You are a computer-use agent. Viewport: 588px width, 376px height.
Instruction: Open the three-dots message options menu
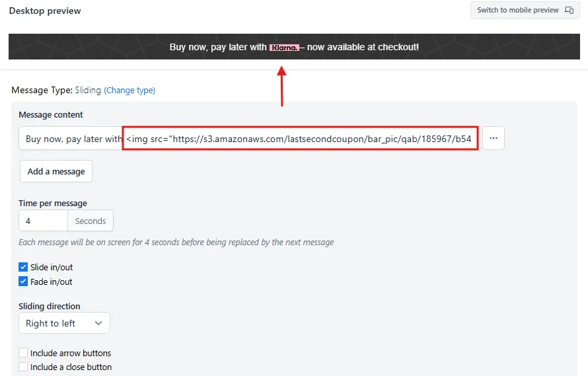[493, 139]
